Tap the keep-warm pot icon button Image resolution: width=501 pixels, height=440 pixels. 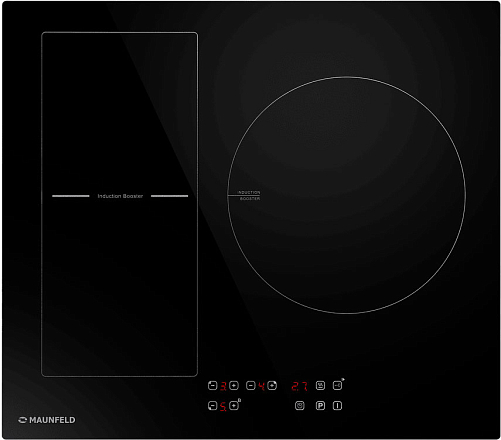point(320,386)
